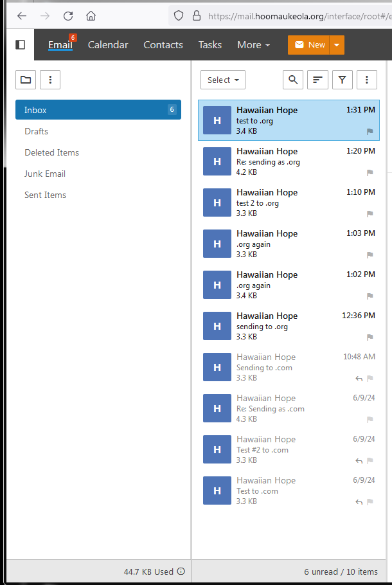The image size is (392, 585).
Task: Open the Sent Items folder
Action: point(46,195)
